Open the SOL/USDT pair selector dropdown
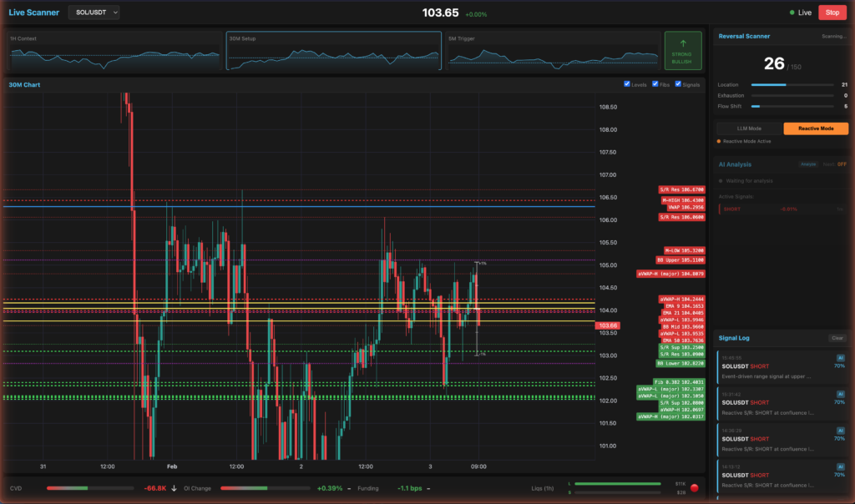 pos(93,12)
